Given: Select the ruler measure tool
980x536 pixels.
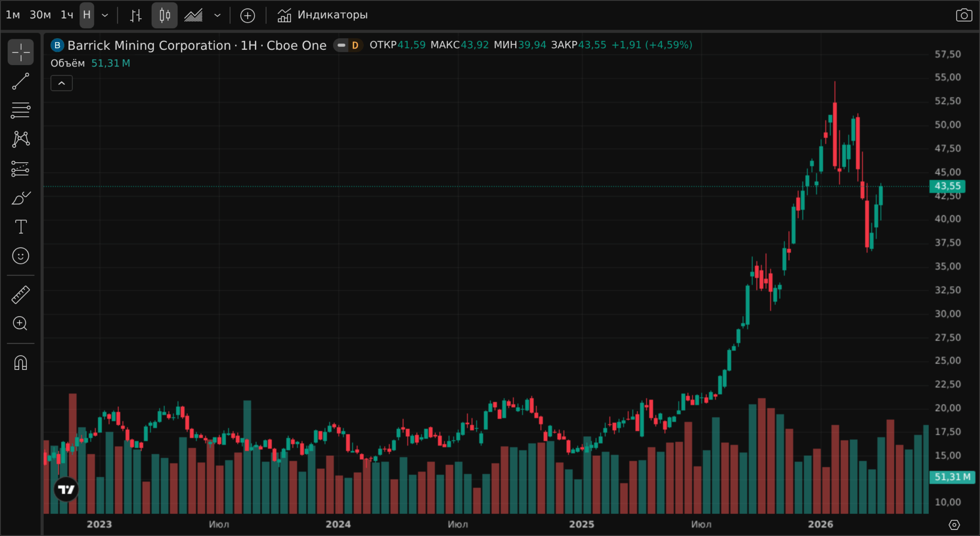Looking at the screenshot, I should point(21,295).
